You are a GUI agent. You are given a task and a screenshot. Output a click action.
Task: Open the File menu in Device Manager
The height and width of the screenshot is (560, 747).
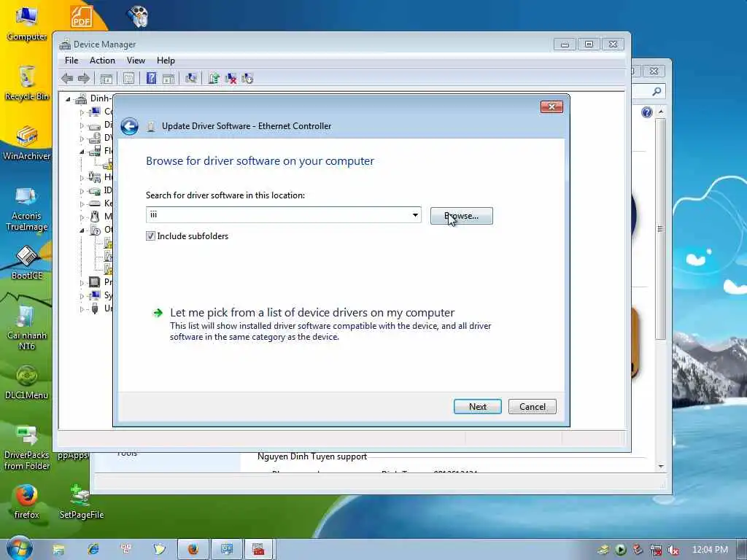71,61
